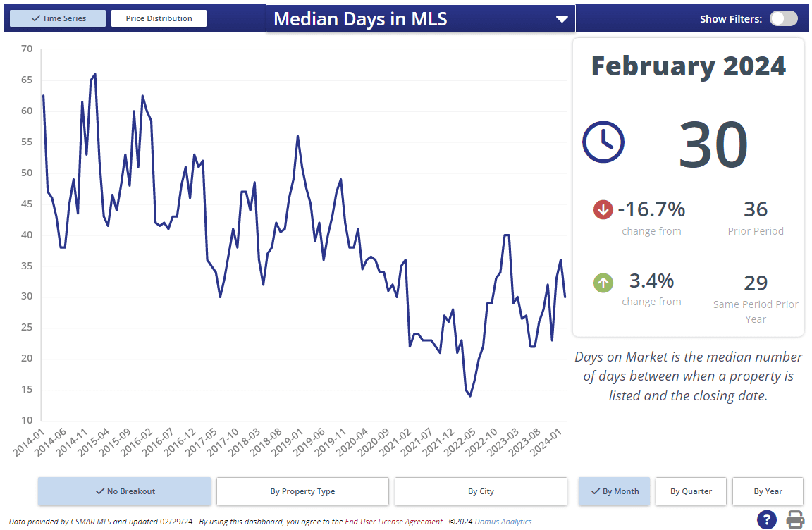Break out data By Property Type

tap(302, 491)
